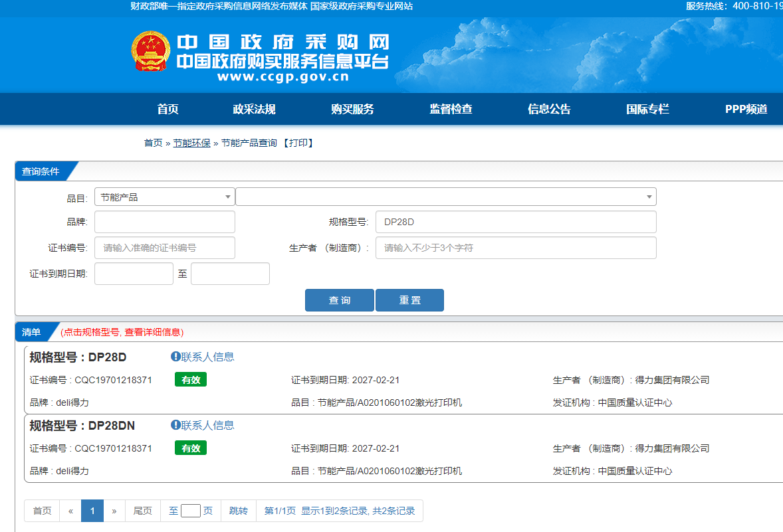The height and width of the screenshot is (532, 783).
Task: Follow breadcrumb link 节能环保
Action: click(191, 143)
